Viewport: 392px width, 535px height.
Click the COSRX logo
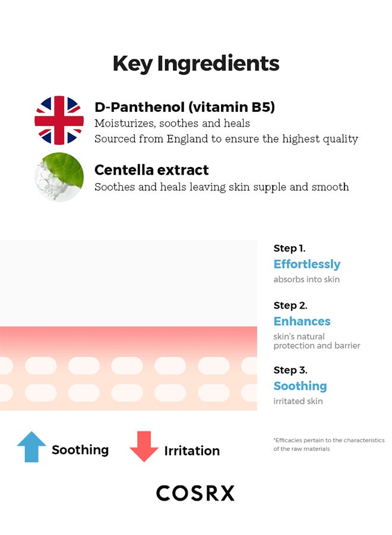coord(195,493)
